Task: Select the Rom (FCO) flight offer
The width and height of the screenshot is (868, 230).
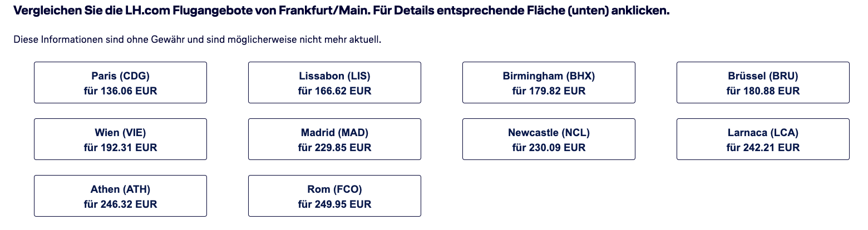Action: [334, 196]
